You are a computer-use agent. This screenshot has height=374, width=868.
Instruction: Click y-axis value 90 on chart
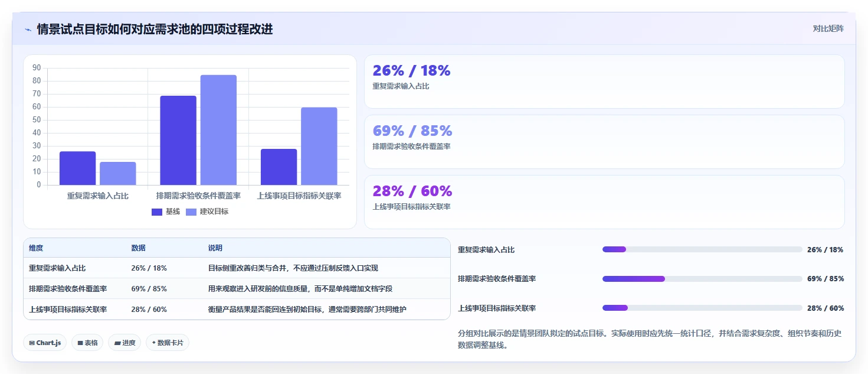pyautogui.click(x=37, y=68)
